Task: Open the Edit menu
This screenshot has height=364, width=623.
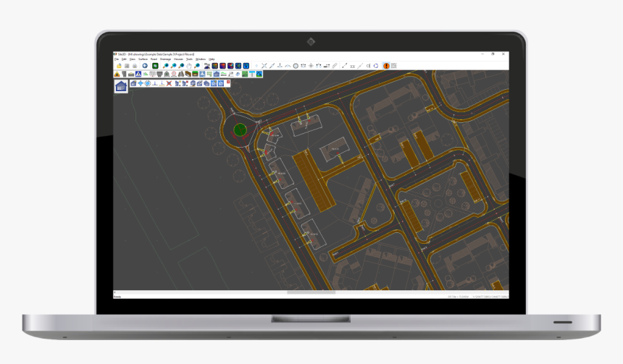Action: pos(124,59)
